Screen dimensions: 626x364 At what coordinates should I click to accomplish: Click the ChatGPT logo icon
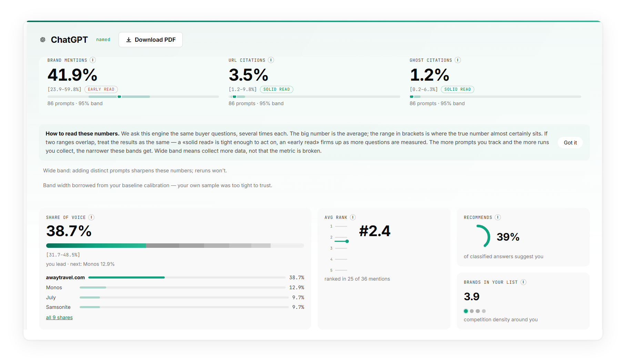point(43,40)
